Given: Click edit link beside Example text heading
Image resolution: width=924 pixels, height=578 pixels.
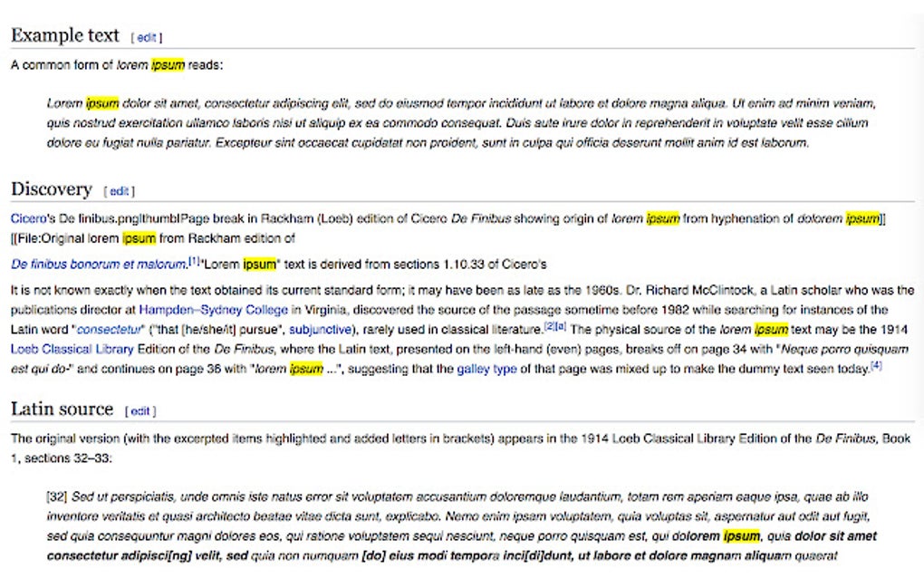Looking at the screenshot, I should (147, 38).
